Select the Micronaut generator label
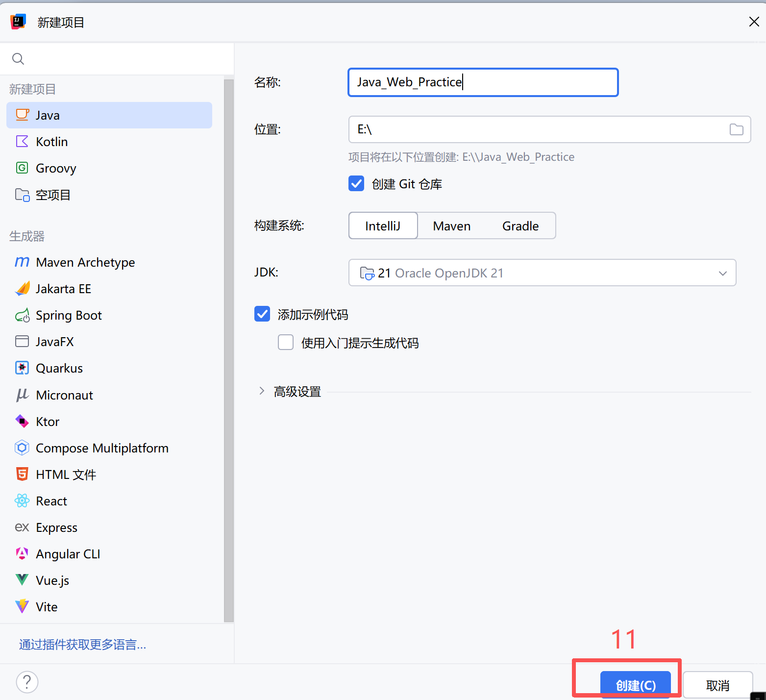 tap(64, 395)
